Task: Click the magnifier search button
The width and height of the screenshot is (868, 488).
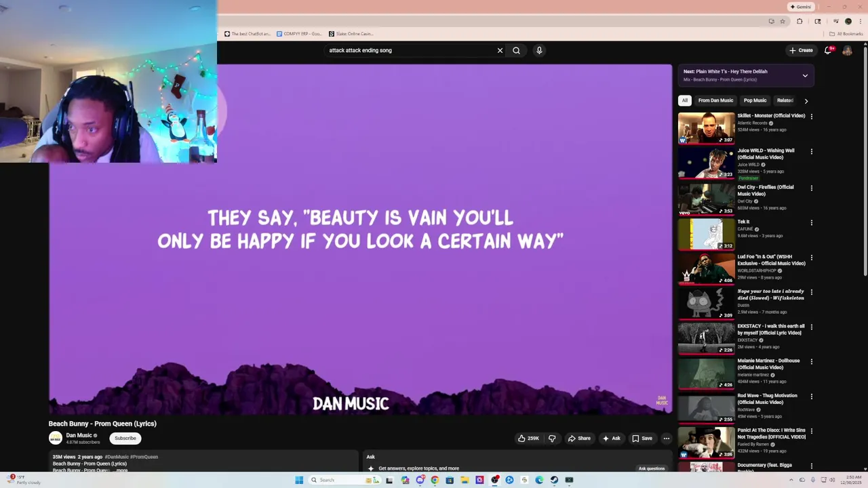Action: [516, 50]
